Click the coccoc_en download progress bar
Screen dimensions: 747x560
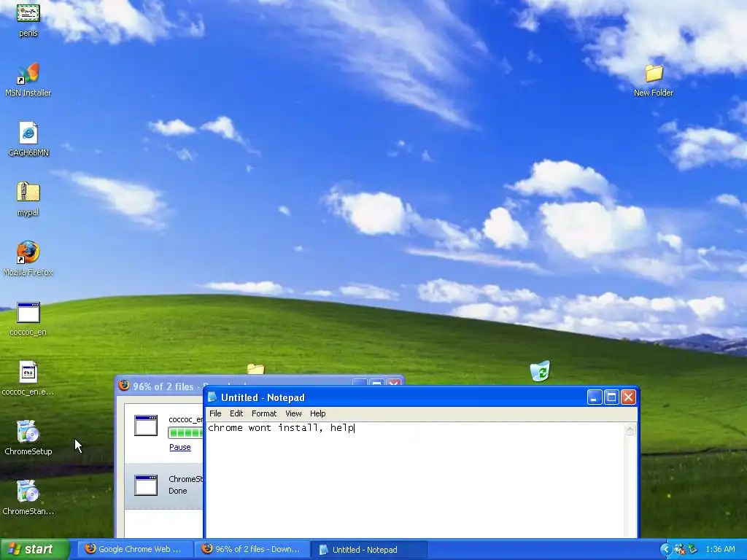pos(186,433)
